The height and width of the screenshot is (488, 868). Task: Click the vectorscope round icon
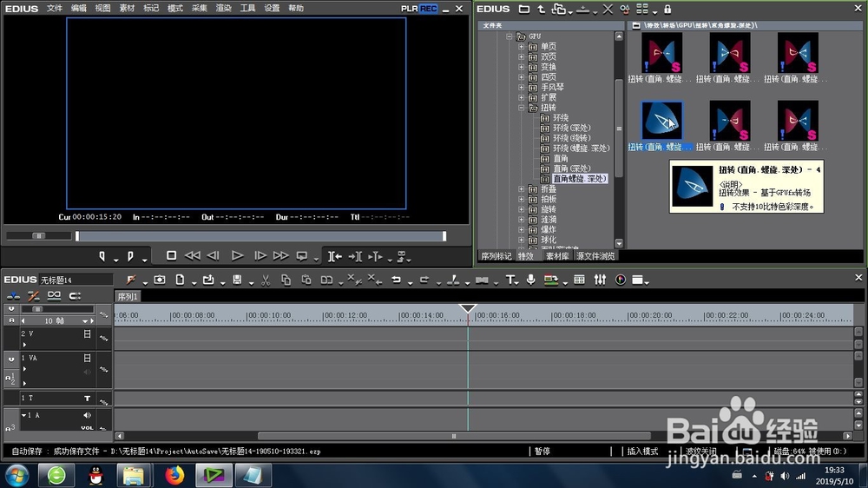(621, 280)
